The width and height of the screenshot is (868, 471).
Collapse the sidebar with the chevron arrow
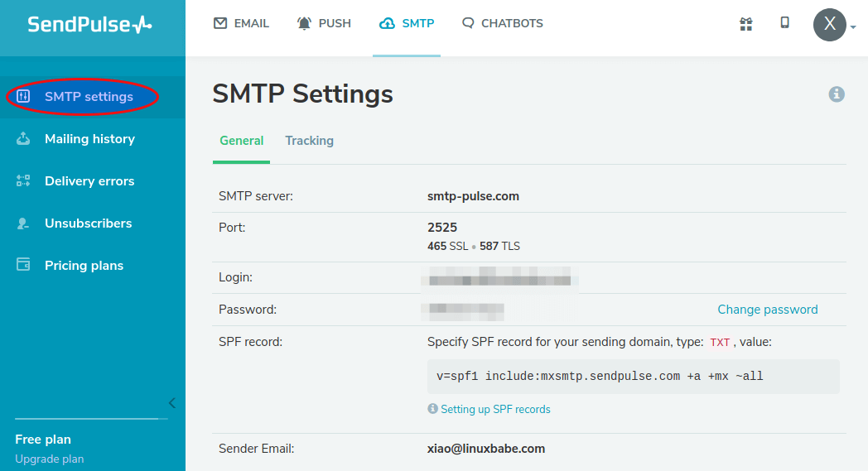pyautogui.click(x=171, y=403)
